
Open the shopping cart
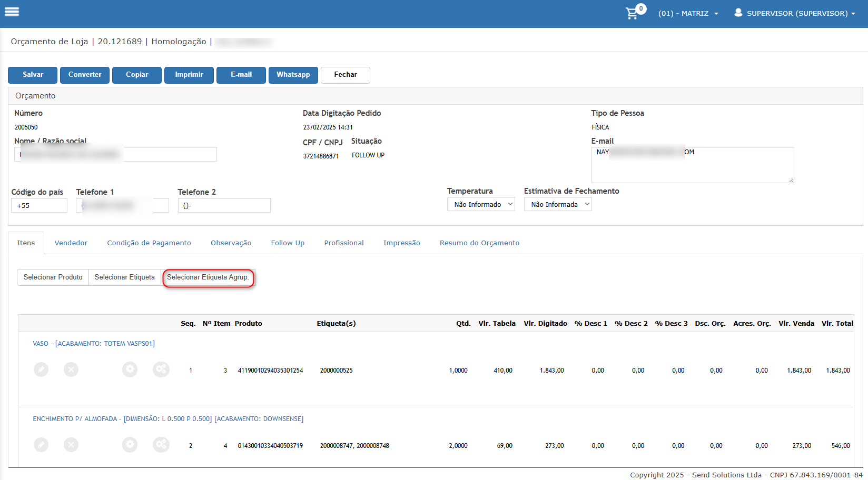click(632, 13)
